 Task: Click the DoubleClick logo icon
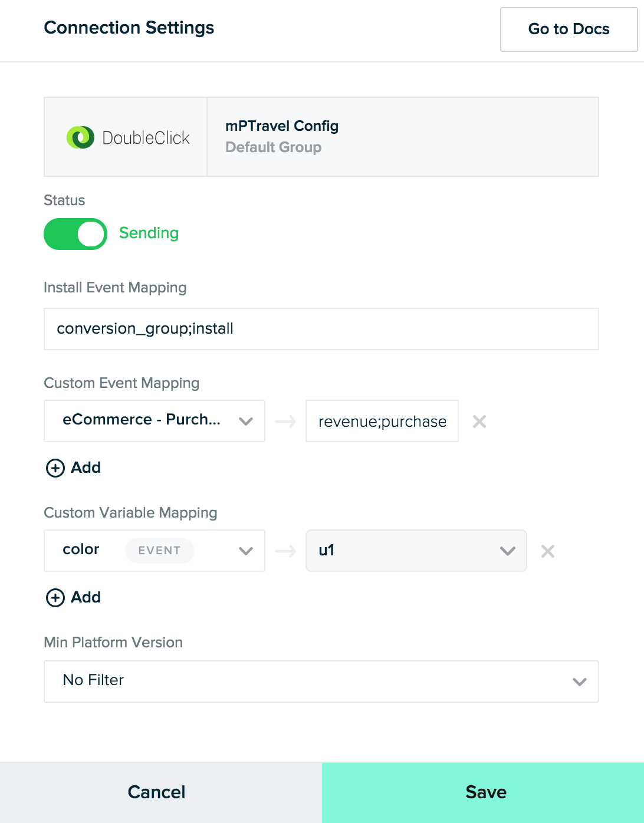(80, 137)
